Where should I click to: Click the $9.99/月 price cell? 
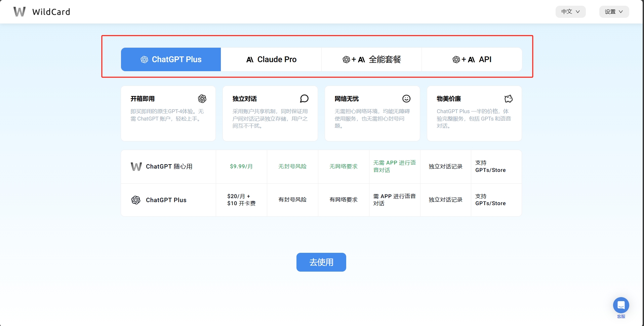(241, 167)
